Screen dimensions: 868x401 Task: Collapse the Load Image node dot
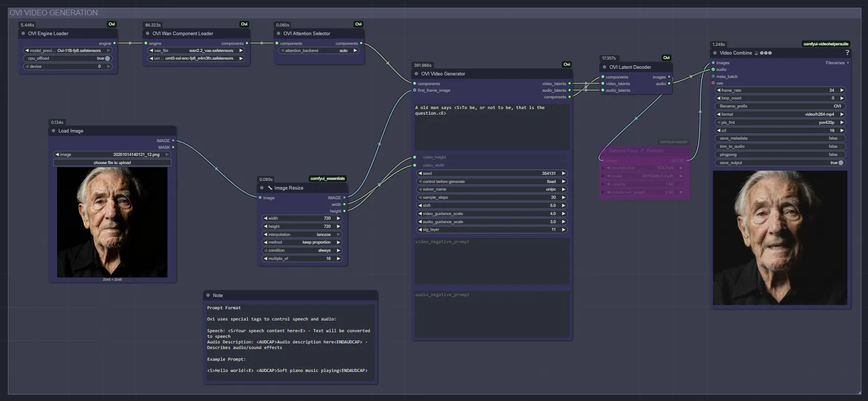coord(53,131)
